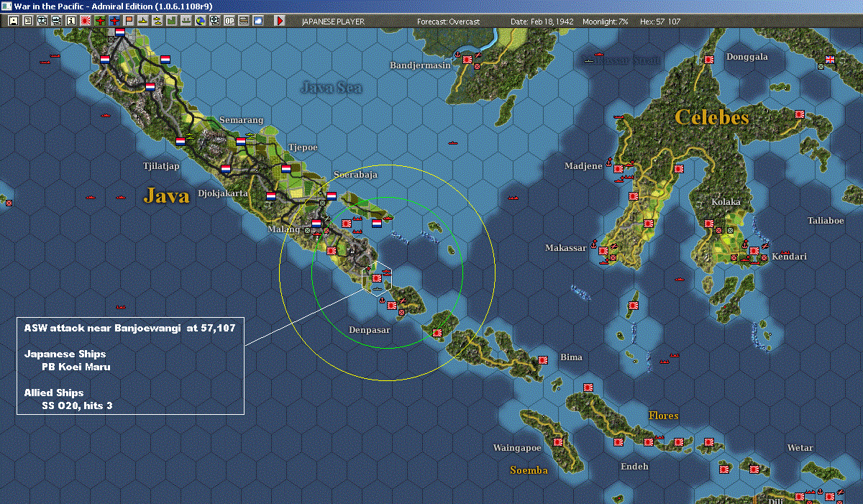Click the anchor icon near Bandjermasin
This screenshot has width=863, height=504.
[457, 54]
